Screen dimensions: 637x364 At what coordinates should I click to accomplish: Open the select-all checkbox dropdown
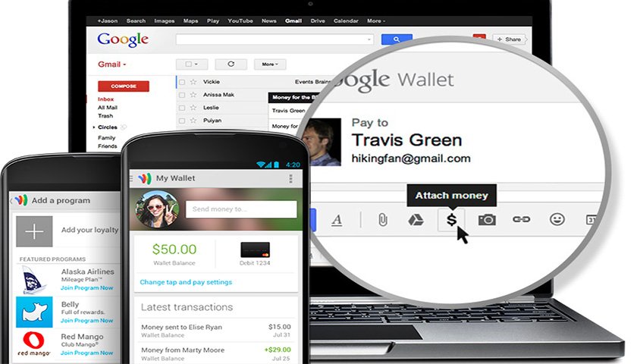tap(192, 64)
